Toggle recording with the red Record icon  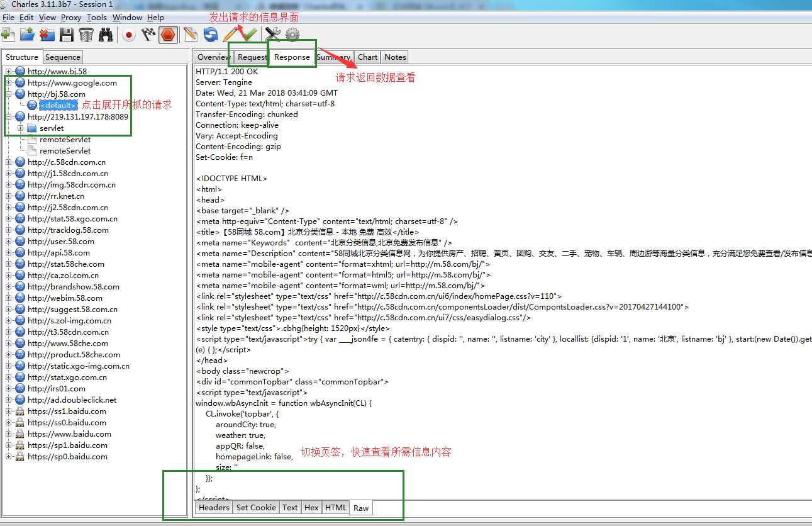pyautogui.click(x=129, y=35)
